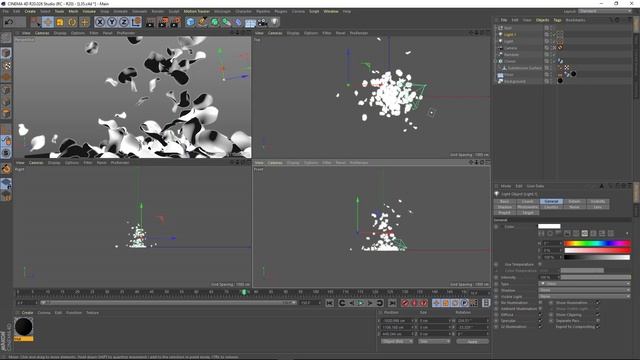Click the Floor environment icon in the toolbar
Screen dimensions: 640x360
pyautogui.click(x=250, y=22)
